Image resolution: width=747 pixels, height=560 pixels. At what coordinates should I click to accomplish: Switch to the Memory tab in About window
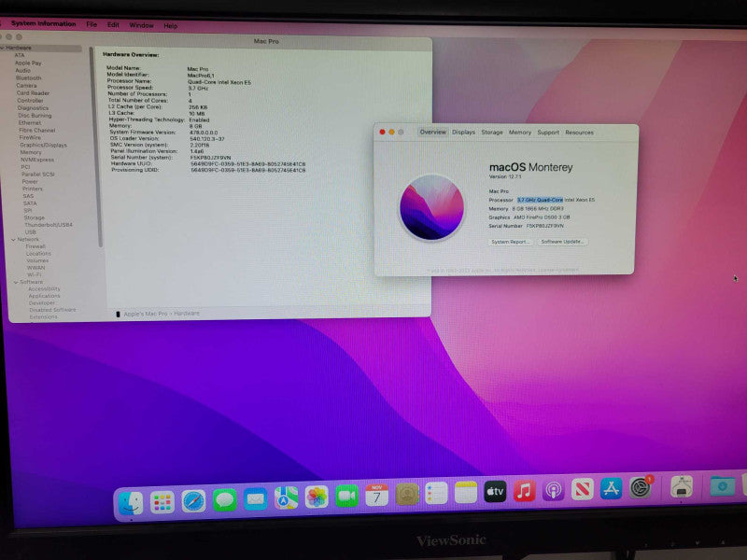click(x=520, y=133)
